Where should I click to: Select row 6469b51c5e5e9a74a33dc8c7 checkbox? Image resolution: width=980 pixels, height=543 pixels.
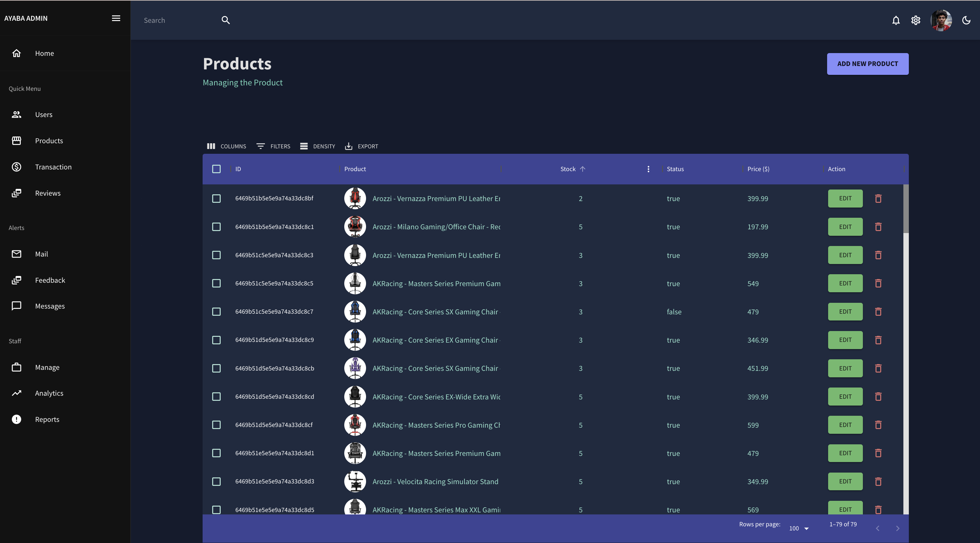click(217, 312)
